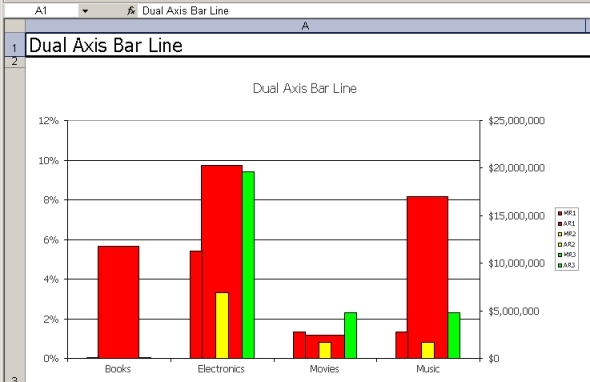Click the $10,000,000 right axis label
Viewport: 590px width, 382px height.
click(516, 263)
